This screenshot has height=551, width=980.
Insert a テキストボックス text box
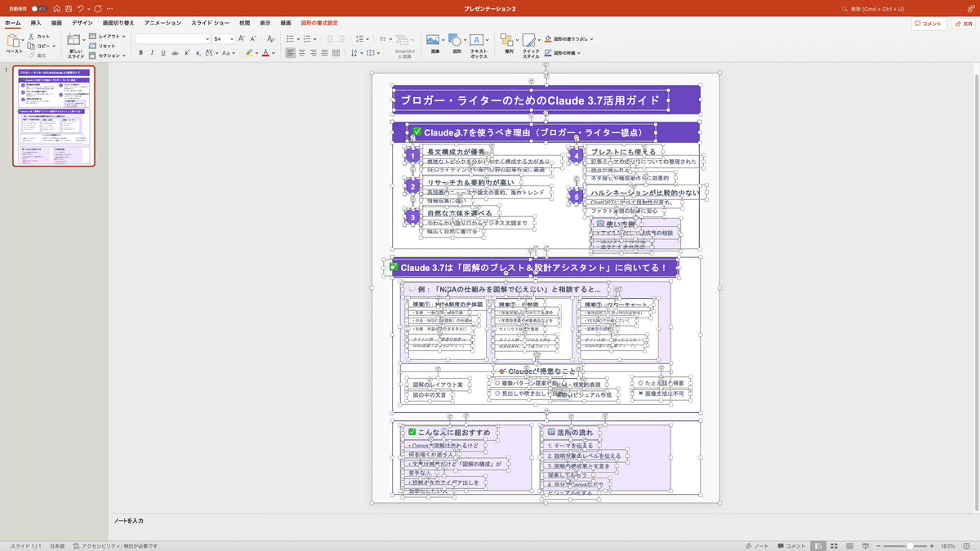[476, 39]
